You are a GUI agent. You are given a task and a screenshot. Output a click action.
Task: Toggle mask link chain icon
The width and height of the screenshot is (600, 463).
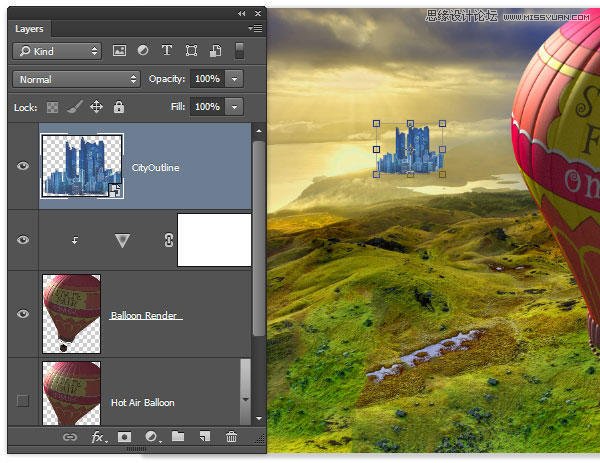pyautogui.click(x=169, y=240)
